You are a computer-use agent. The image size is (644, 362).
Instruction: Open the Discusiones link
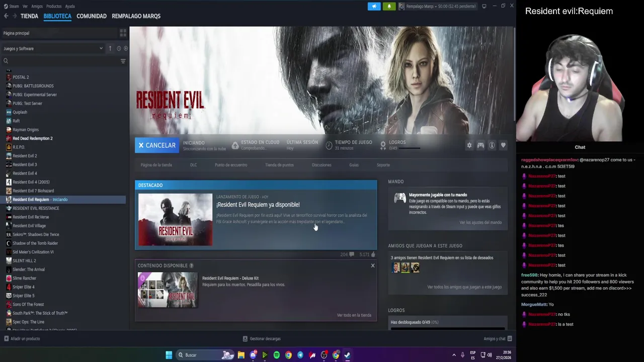point(321,165)
